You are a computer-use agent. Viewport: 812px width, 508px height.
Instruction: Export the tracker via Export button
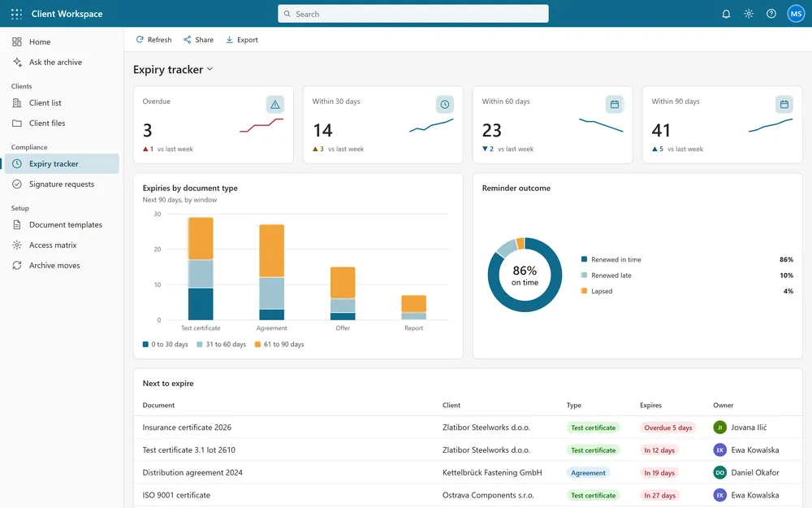(x=242, y=40)
